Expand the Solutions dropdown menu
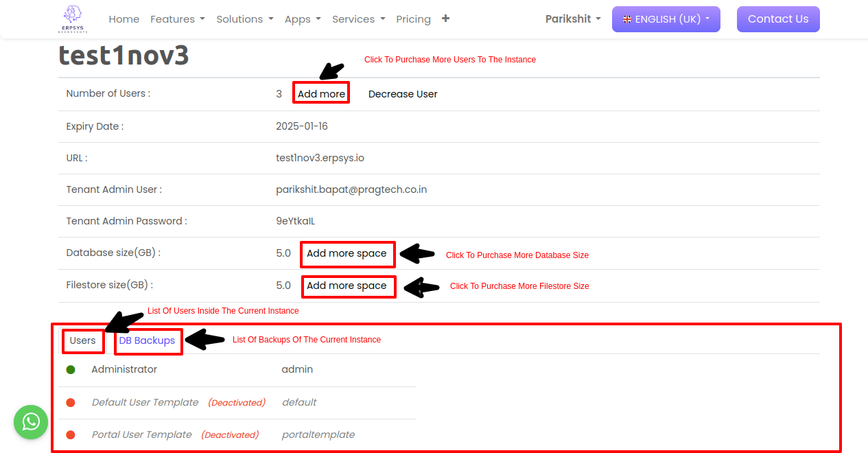Image resolution: width=868 pixels, height=453 pixels. coord(244,19)
